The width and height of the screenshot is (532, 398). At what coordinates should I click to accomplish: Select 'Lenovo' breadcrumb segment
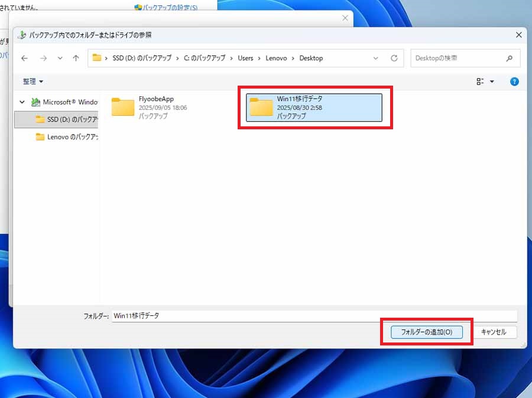pos(276,58)
